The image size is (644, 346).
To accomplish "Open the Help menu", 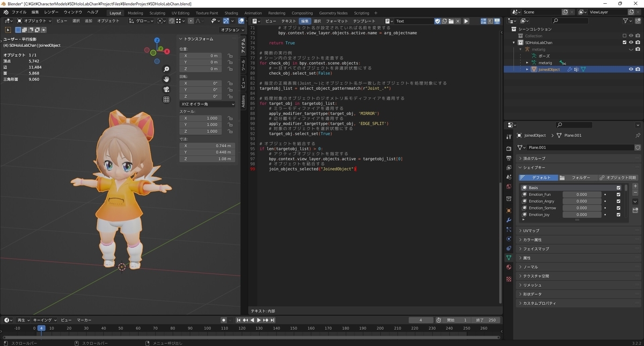I will (x=92, y=12).
